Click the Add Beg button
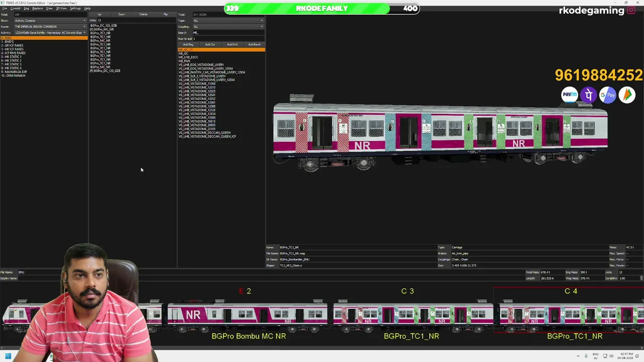The image size is (644, 362). point(188,45)
